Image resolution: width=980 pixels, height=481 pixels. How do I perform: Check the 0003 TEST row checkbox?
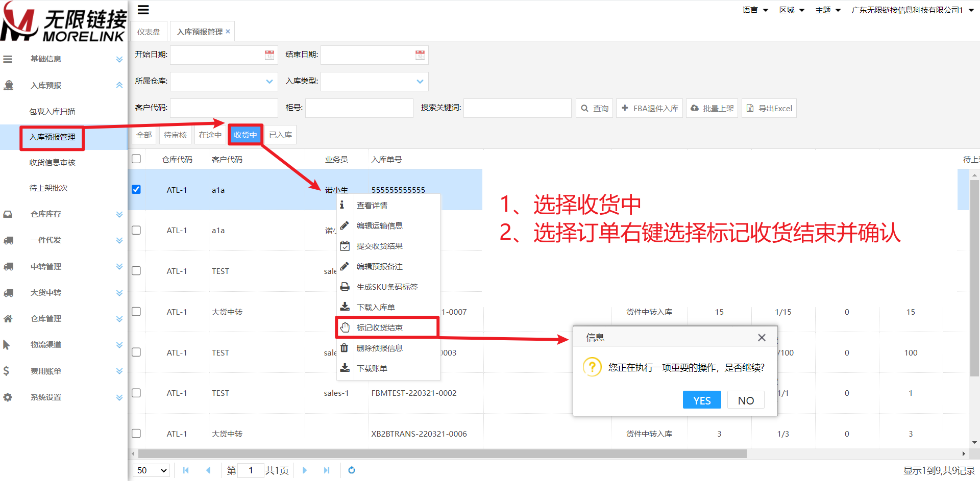(x=136, y=352)
